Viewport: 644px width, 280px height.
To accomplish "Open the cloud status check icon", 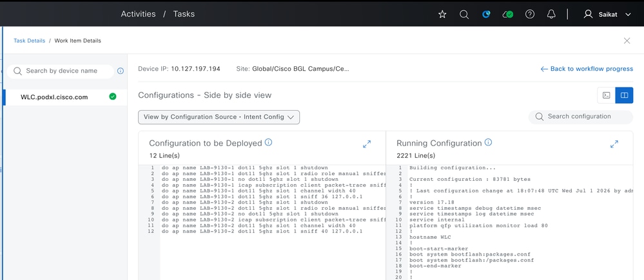I will tap(508, 14).
